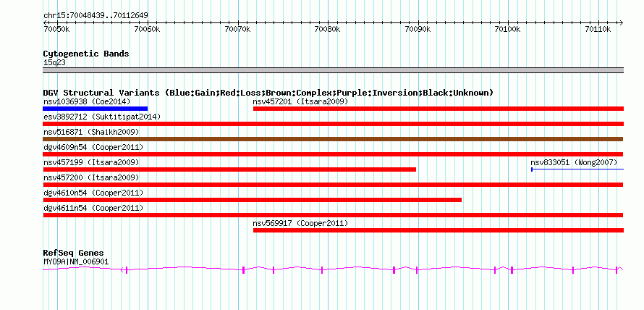Click the 70060k ruler tick label
Image resolution: width=644 pixels, height=310 pixels.
coord(147,29)
